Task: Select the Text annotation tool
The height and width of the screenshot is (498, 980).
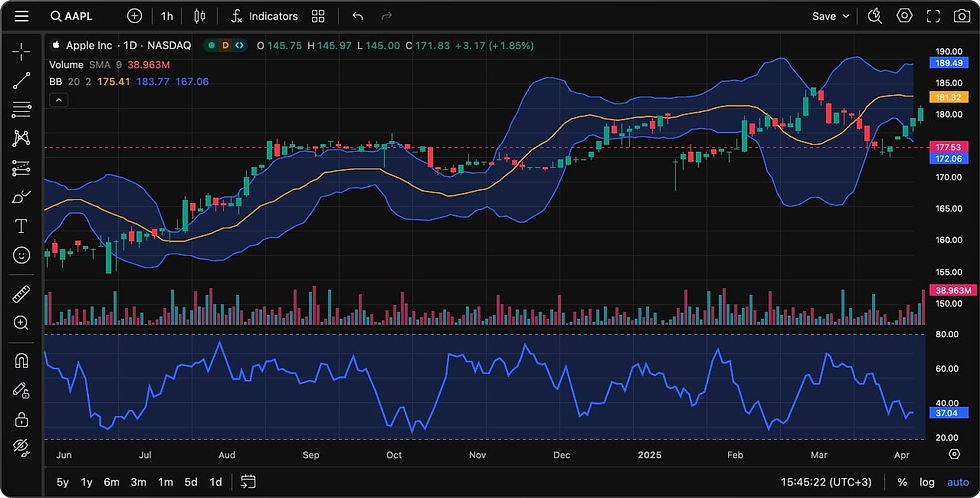Action: pyautogui.click(x=21, y=226)
